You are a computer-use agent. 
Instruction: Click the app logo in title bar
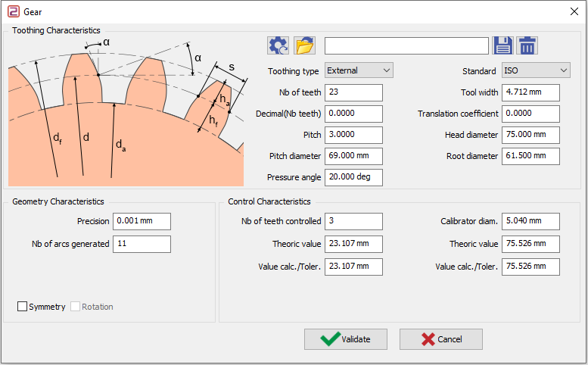pos(12,11)
